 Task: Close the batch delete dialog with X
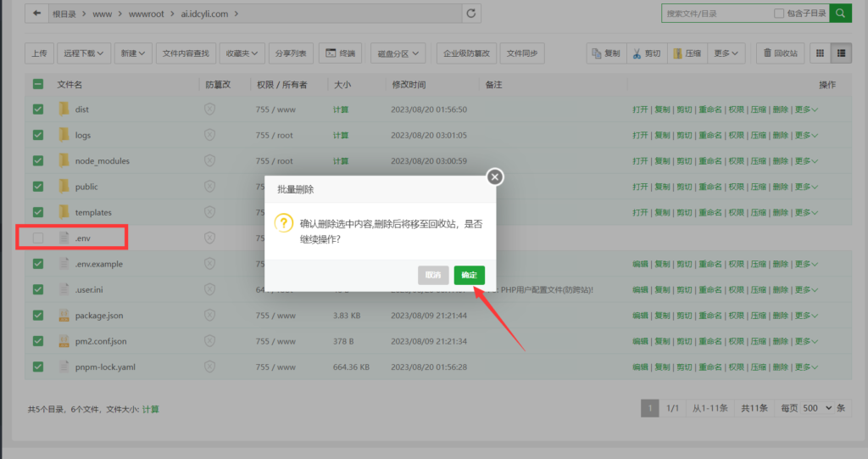(495, 176)
